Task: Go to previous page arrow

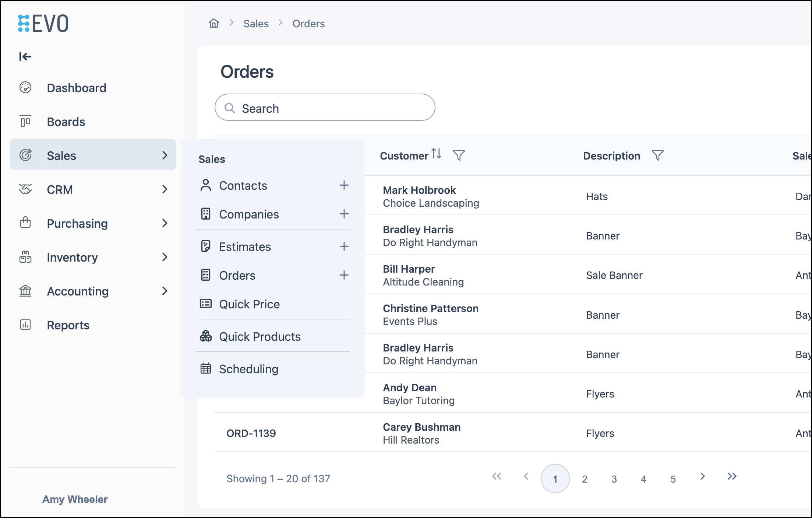Action: coord(526,476)
